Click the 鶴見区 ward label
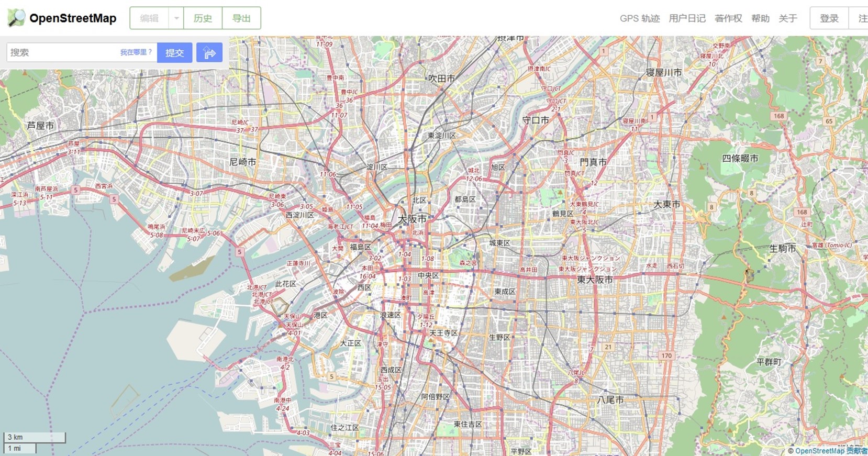Screen dimensions: 868x456 [x=563, y=214]
